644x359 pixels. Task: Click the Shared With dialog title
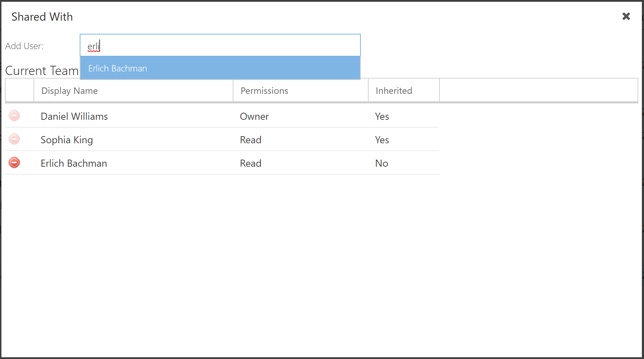pyautogui.click(x=42, y=17)
